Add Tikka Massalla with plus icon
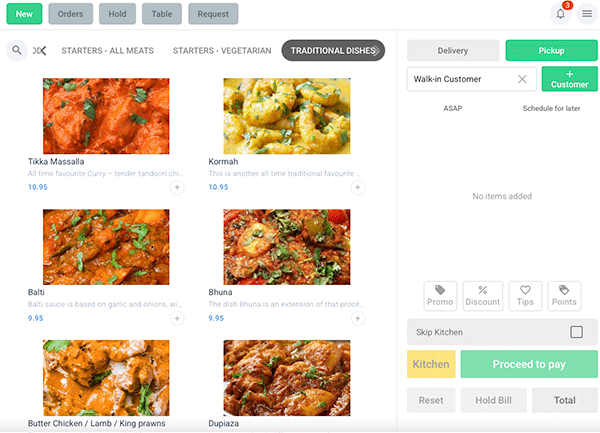The width and height of the screenshot is (600, 433). (x=177, y=187)
